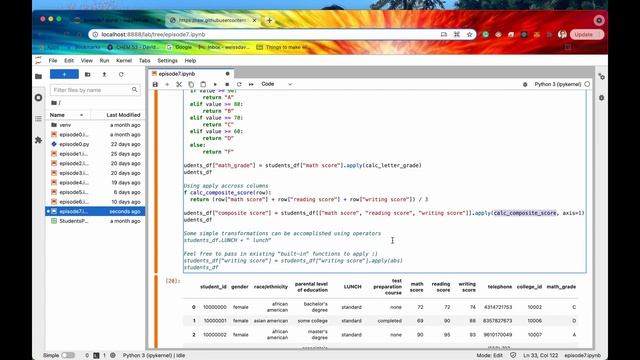
Task: Open the File Browser sidebar panel
Action: pyautogui.click(x=38, y=76)
